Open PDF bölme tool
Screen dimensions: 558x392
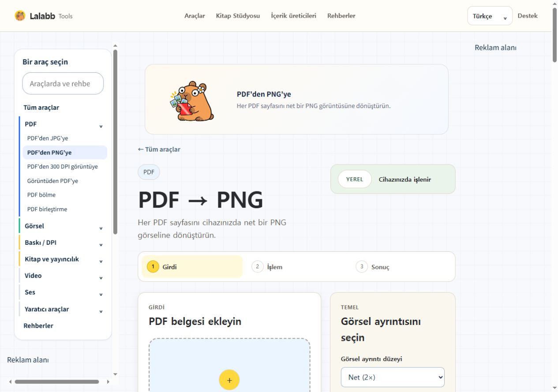click(65, 195)
